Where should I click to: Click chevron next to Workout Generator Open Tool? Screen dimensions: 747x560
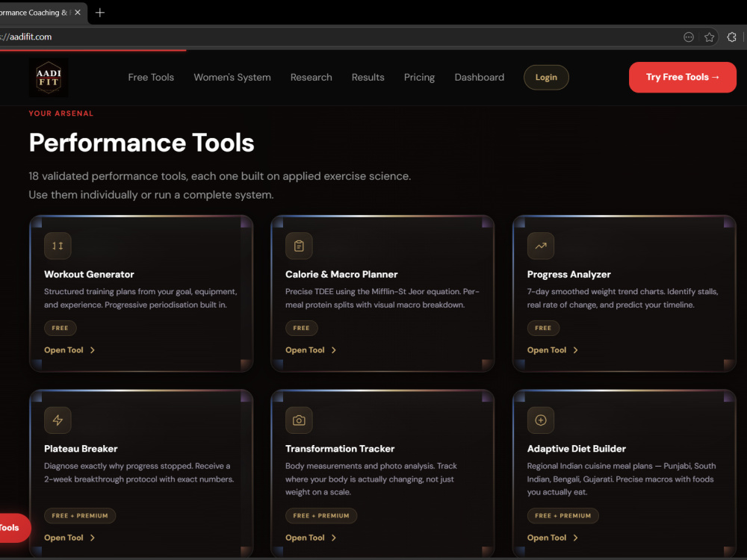93,350
